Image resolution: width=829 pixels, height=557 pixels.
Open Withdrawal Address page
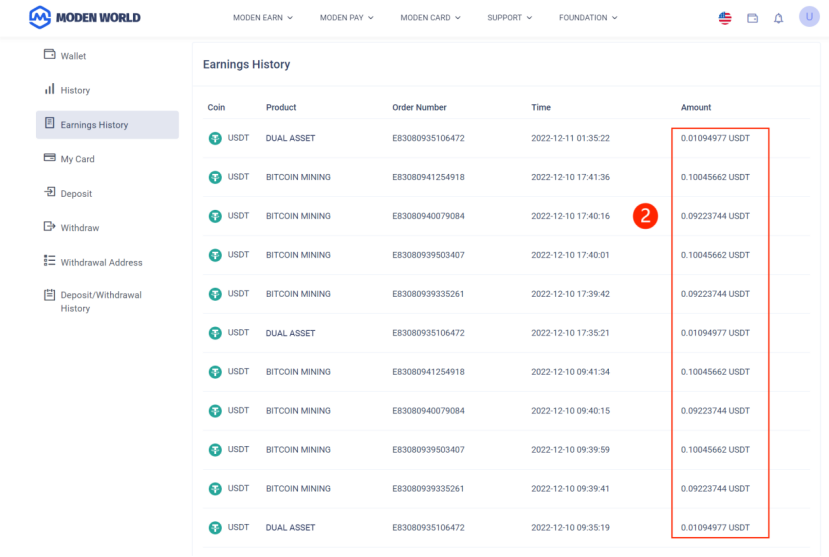pyautogui.click(x=107, y=262)
